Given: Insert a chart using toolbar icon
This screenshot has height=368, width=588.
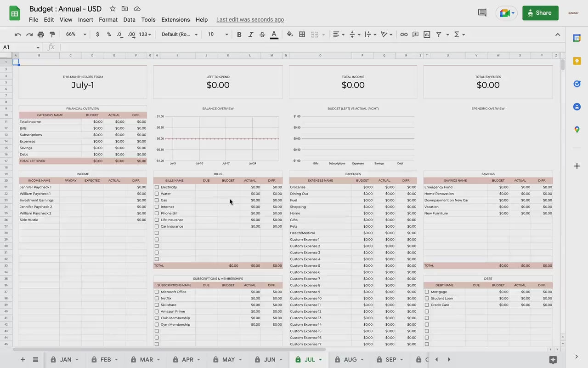Looking at the screenshot, I should tap(427, 34).
